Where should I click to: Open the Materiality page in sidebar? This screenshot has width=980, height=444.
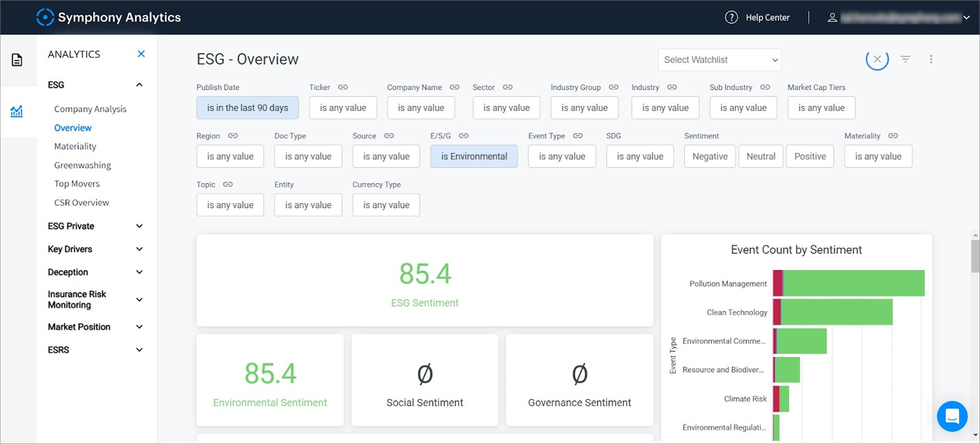(x=75, y=146)
